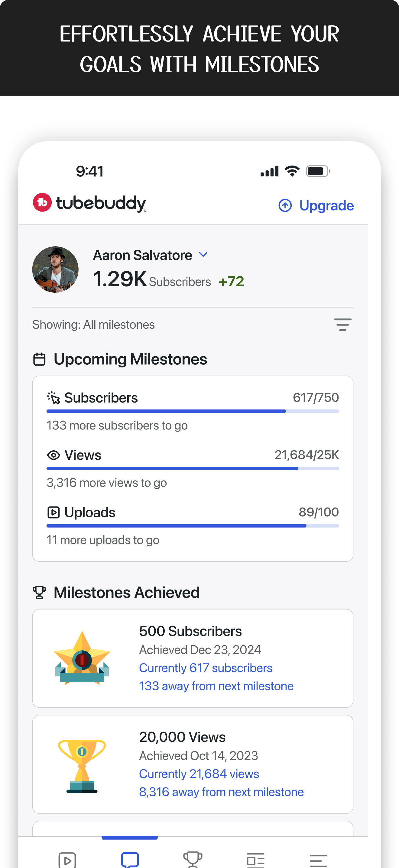Open '8,316 away from next milestone' link
Image resolution: width=399 pixels, height=868 pixels.
tap(221, 792)
